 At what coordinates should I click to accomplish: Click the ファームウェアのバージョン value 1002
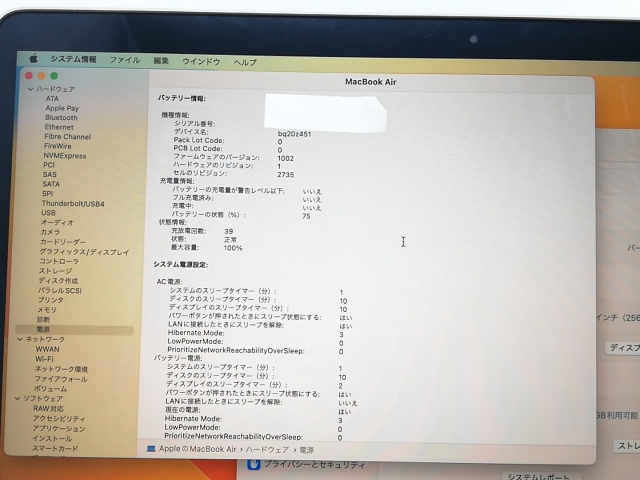(x=285, y=158)
